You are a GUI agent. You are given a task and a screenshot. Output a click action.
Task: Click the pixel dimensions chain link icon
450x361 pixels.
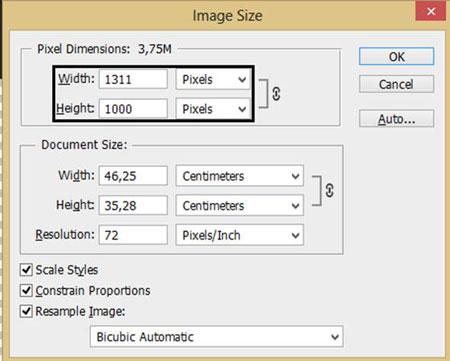pyautogui.click(x=276, y=94)
